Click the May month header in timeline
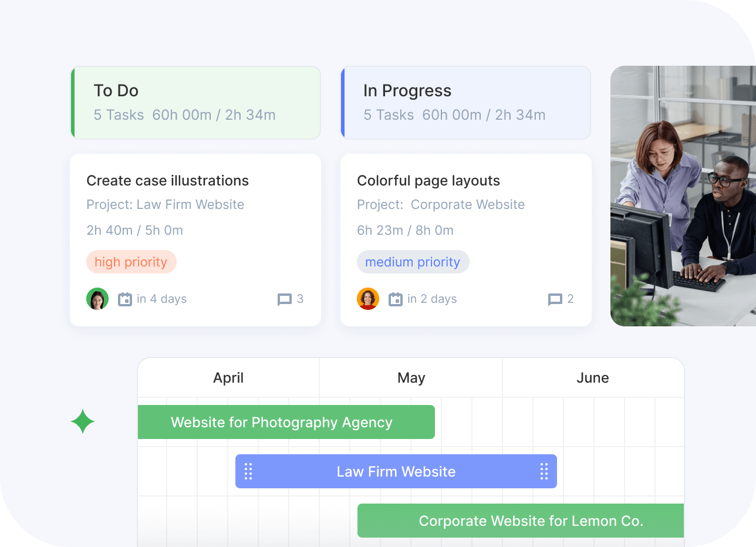Screen dimensions: 756x547 coord(411,378)
